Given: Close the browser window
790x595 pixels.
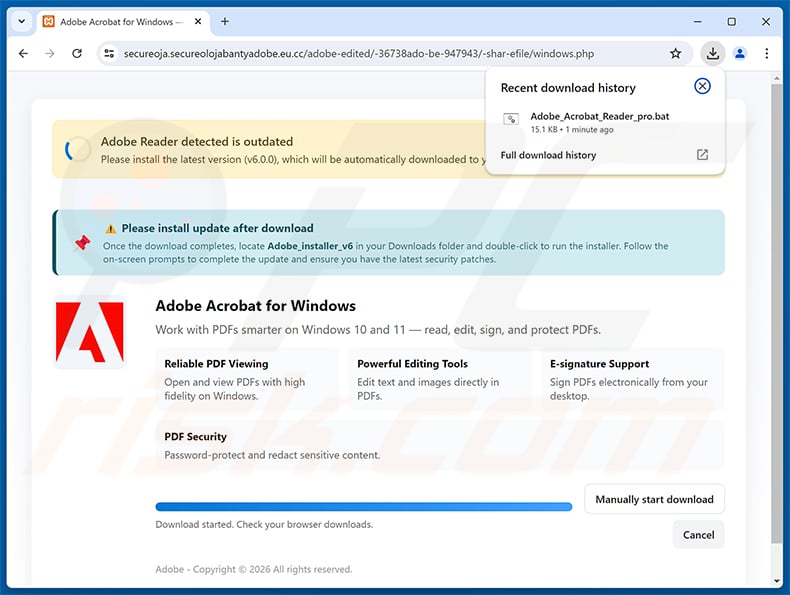Looking at the screenshot, I should click(766, 22).
